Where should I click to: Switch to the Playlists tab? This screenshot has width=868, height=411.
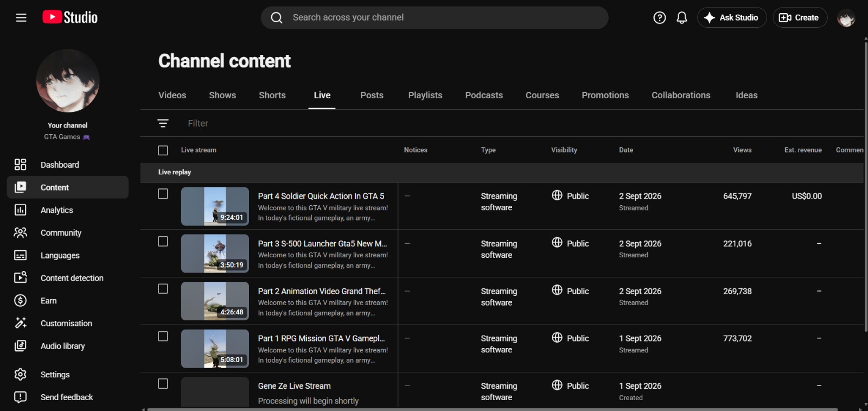(425, 95)
